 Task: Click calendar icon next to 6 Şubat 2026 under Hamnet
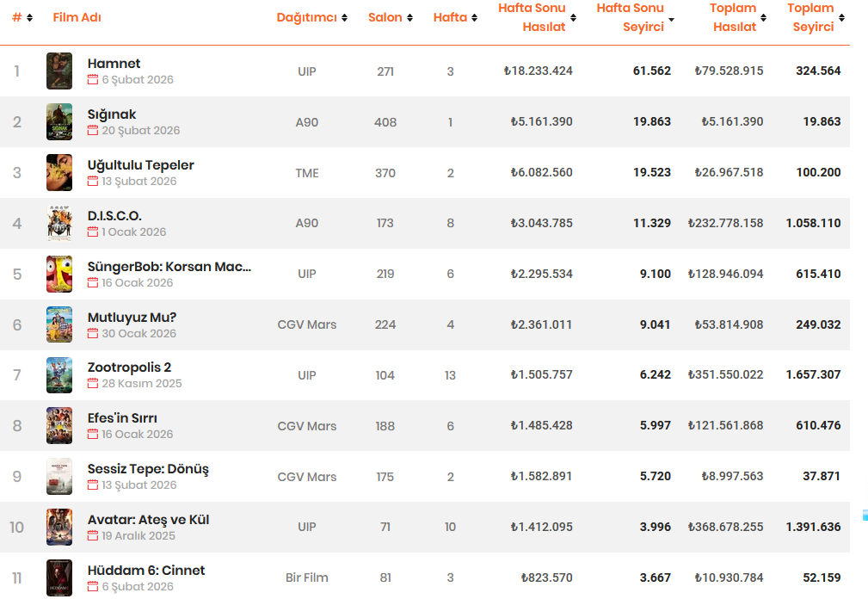(92, 80)
